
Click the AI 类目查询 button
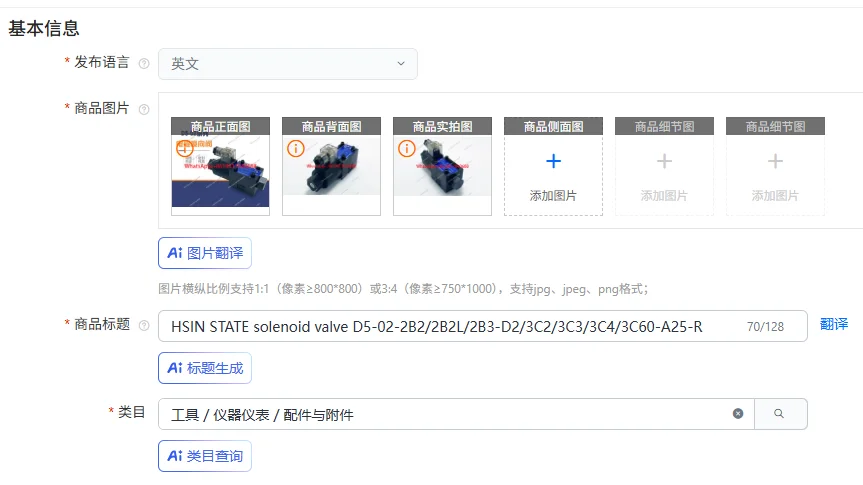tap(205, 456)
